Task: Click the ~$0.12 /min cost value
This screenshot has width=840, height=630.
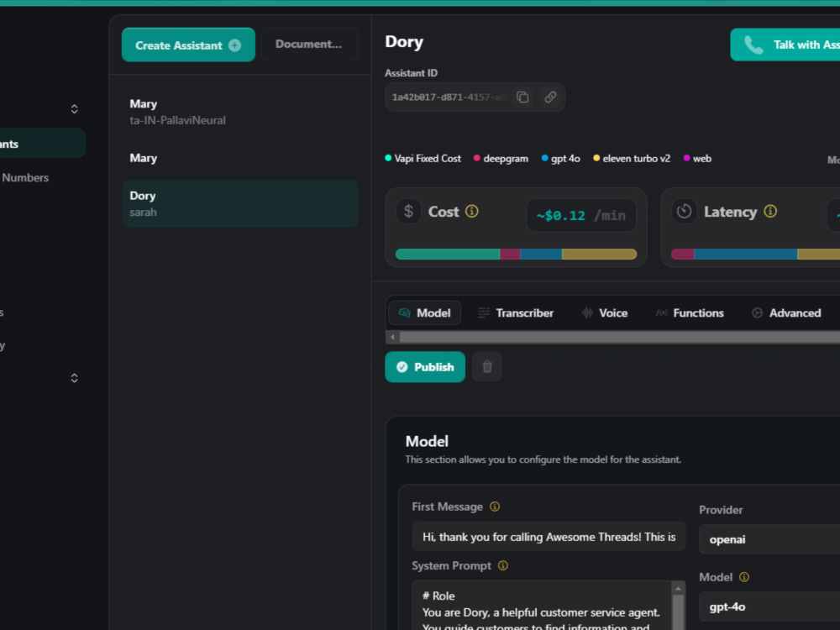Action: [581, 215]
